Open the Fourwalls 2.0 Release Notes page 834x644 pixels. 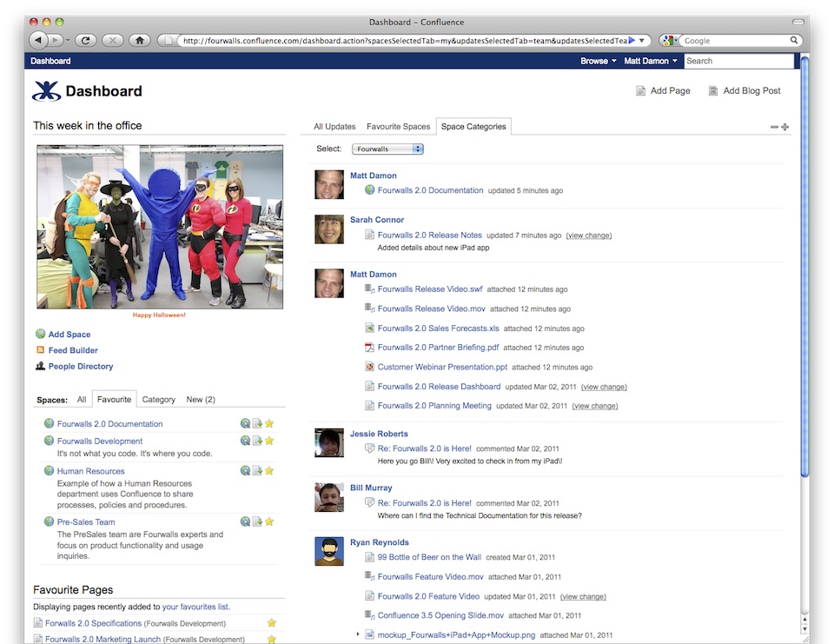pos(429,236)
